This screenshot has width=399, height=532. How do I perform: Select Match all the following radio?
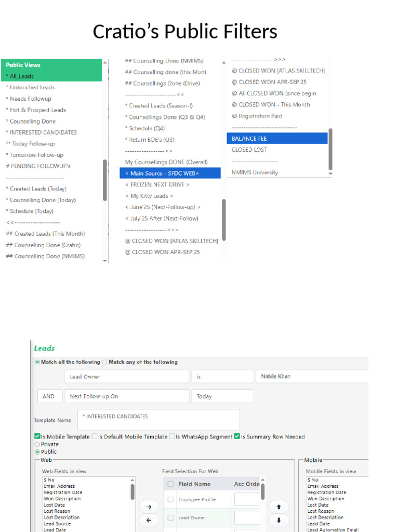click(37, 362)
